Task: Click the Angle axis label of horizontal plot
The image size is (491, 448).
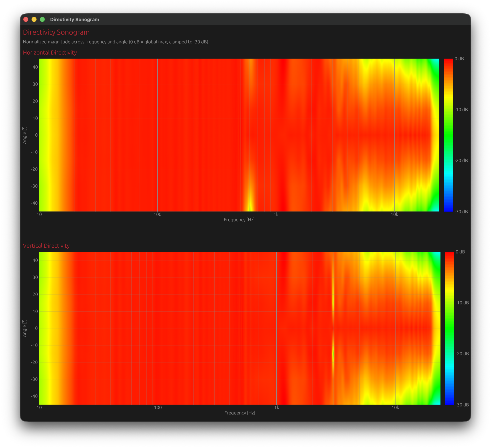Action: 24,135
